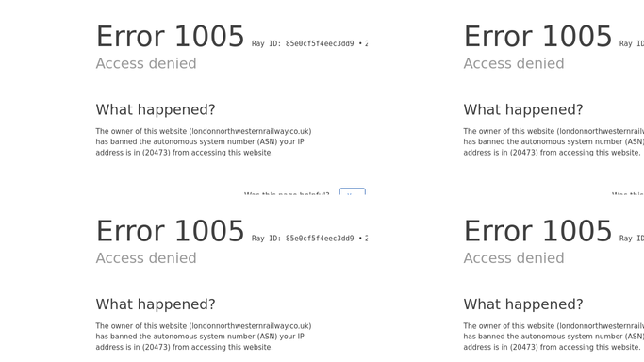Click the upper-right 'Error 1005' heading
The width and height of the screenshot is (644, 362).
537,37
